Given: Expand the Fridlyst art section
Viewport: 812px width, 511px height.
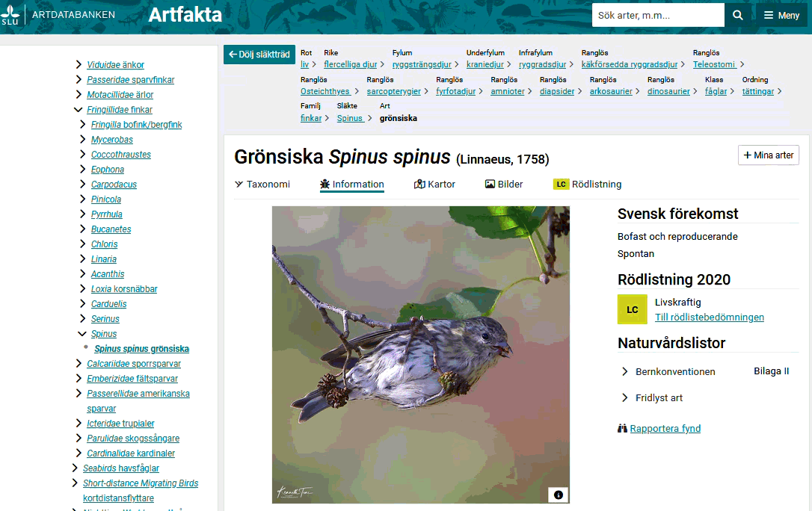Looking at the screenshot, I should (626, 398).
